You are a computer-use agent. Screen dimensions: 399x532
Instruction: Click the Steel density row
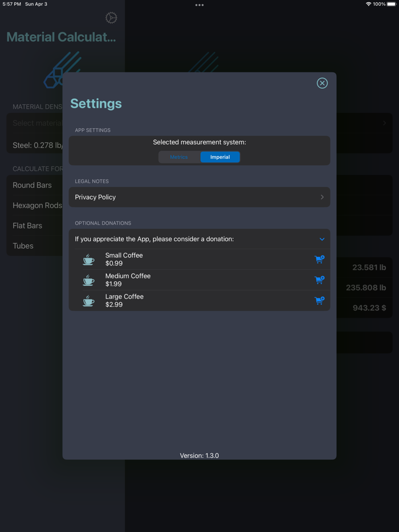click(x=34, y=145)
